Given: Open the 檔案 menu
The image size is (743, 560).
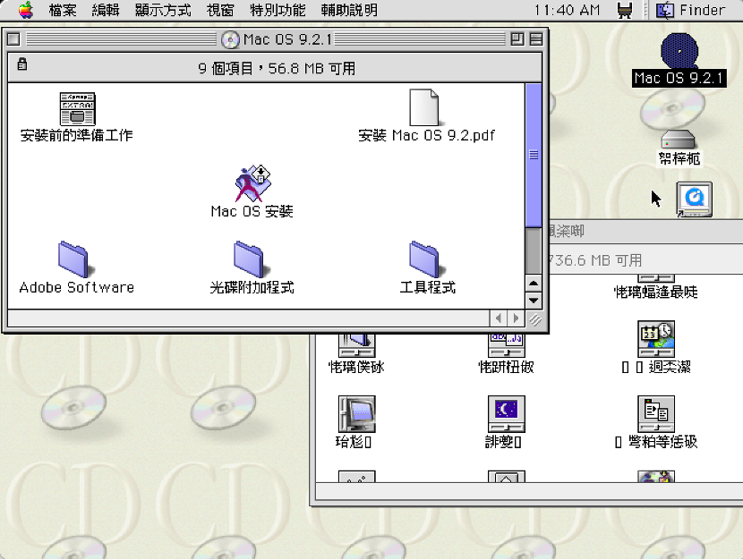Looking at the screenshot, I should [x=63, y=10].
